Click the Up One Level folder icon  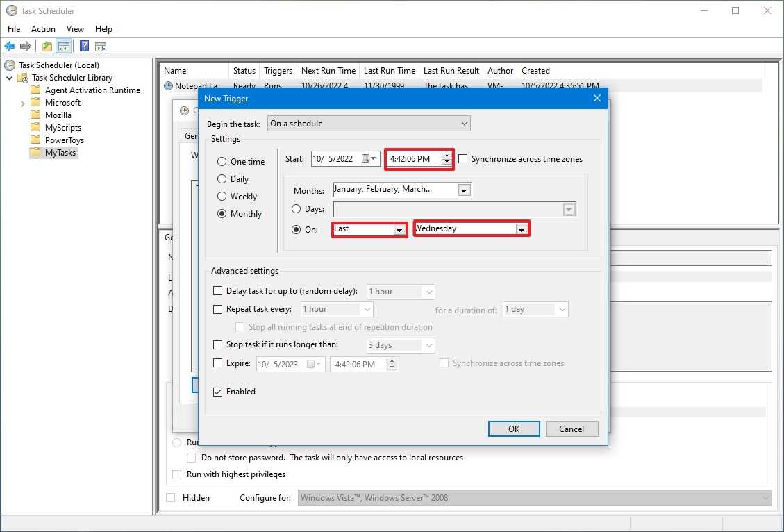coord(47,47)
